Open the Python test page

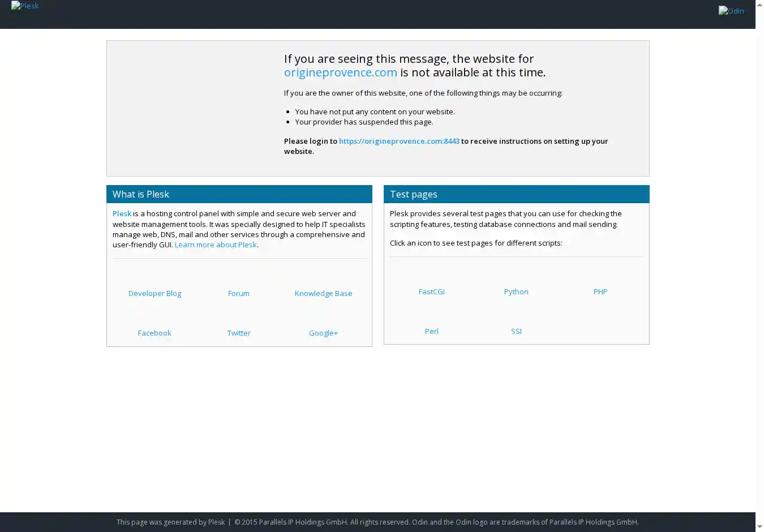[x=516, y=291]
